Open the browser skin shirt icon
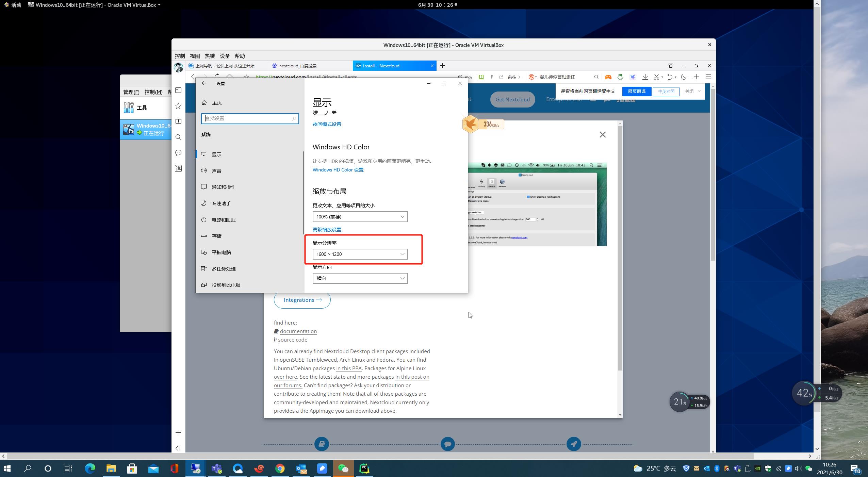 click(x=671, y=66)
